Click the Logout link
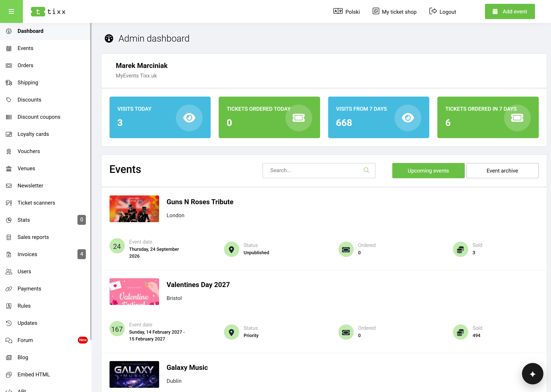 coord(443,12)
